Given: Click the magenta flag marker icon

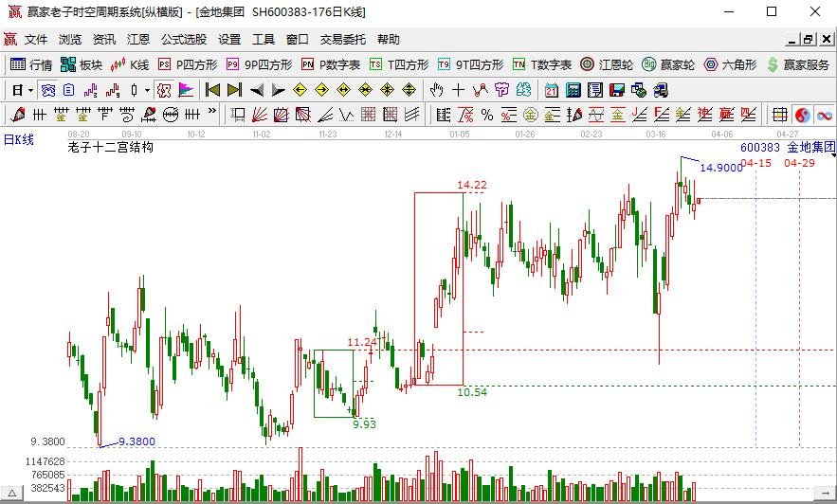Looking at the screenshot, I should coord(186,90).
